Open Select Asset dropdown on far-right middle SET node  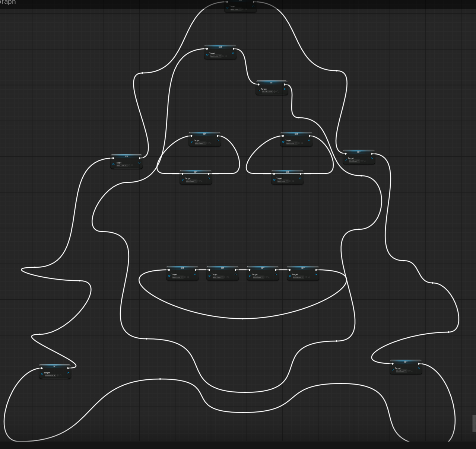354,161
